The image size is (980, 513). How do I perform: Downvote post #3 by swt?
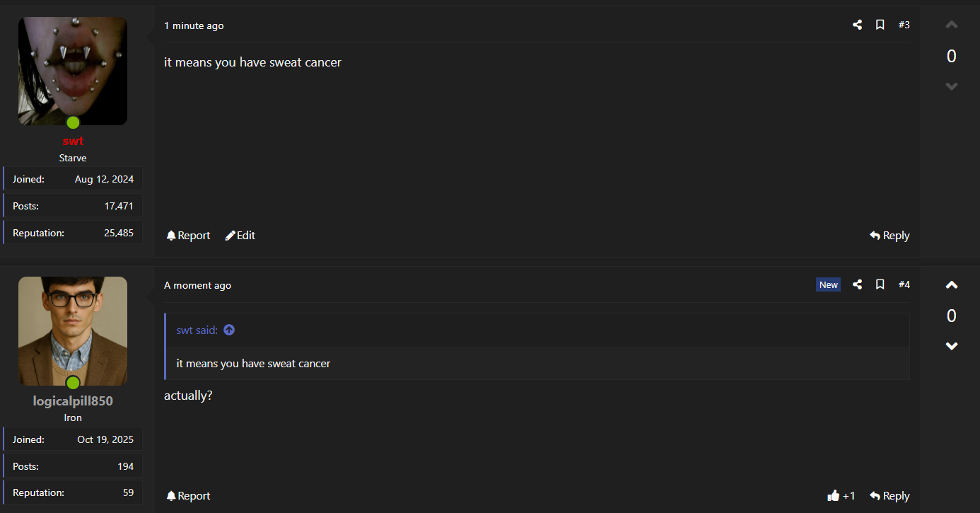click(952, 86)
